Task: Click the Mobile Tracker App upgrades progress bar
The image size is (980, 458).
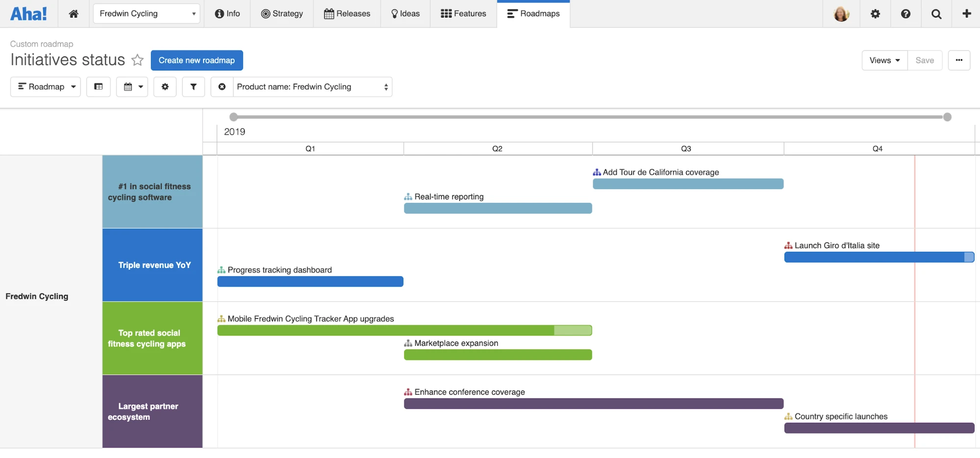Action: [405, 331]
